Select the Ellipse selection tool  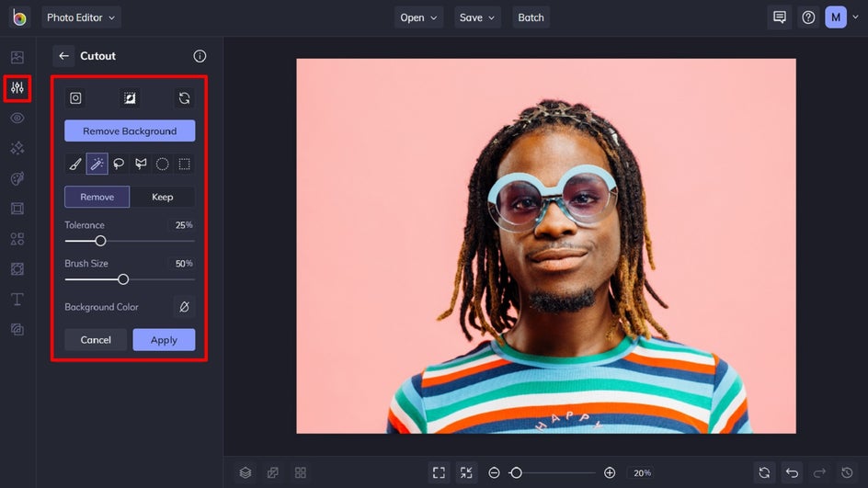tap(162, 164)
